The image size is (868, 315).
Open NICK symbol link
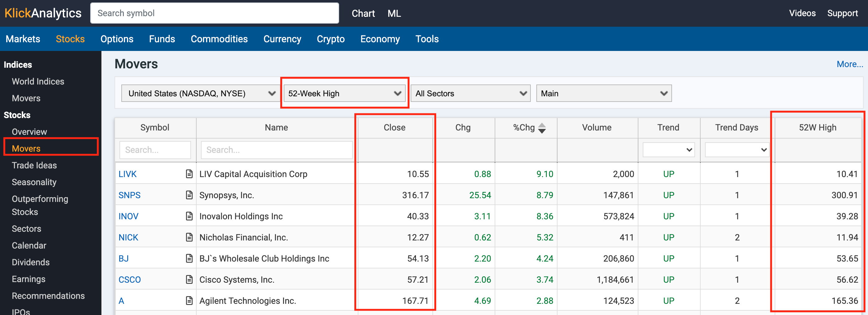128,238
